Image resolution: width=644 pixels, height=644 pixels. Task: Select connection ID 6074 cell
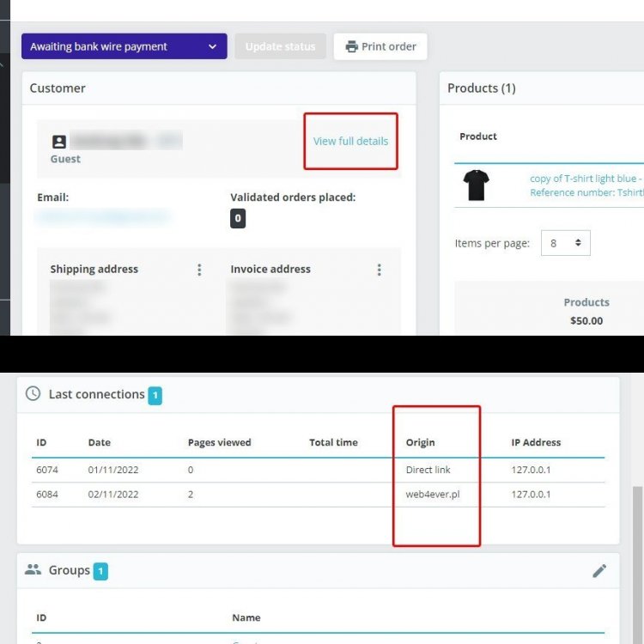[x=47, y=470]
